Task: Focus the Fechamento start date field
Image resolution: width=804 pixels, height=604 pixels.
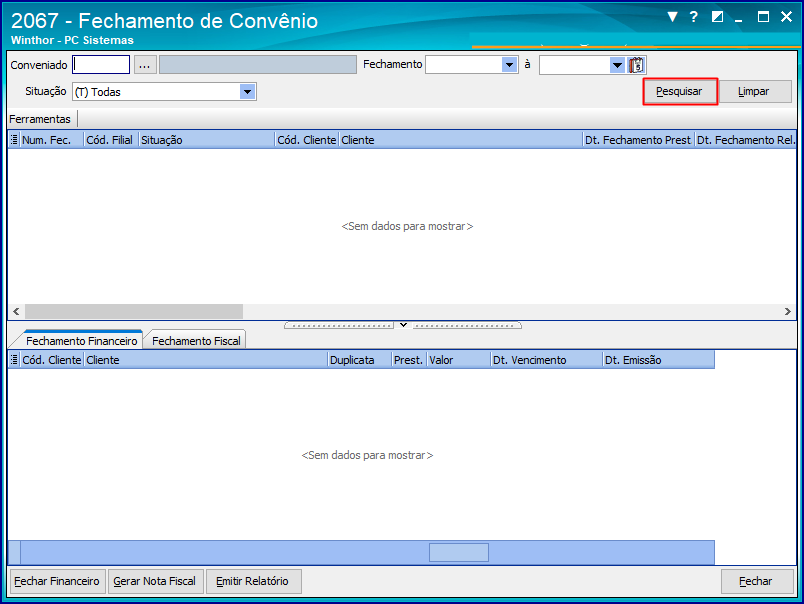Action: pyautogui.click(x=464, y=65)
